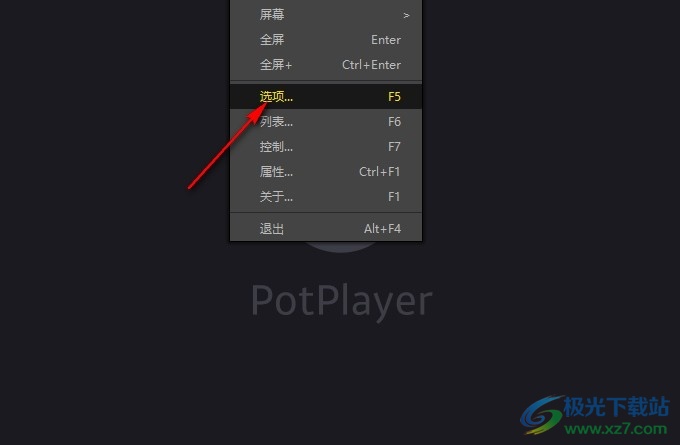Choose the 全屏+ menu entry
Screen dimensions: 680x445
coord(326,65)
